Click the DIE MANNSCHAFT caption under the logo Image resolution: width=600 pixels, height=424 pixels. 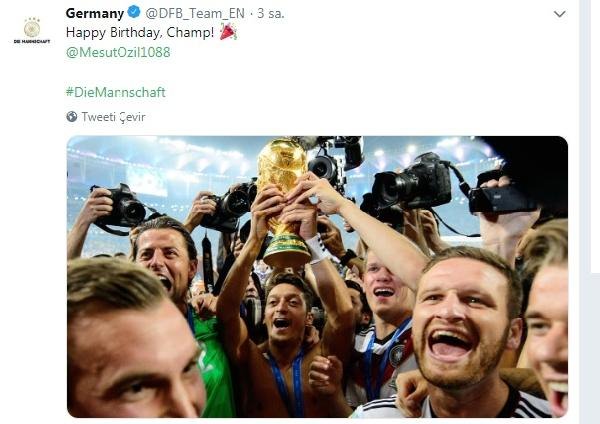32,41
